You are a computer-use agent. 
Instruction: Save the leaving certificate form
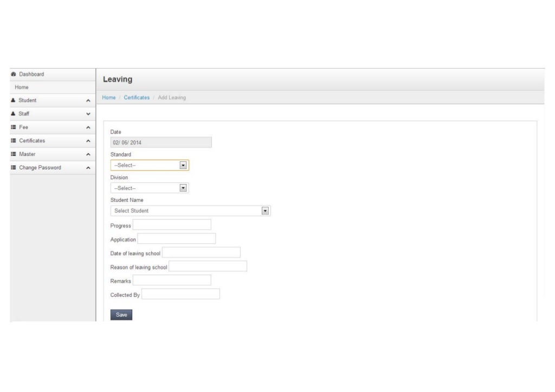(121, 315)
